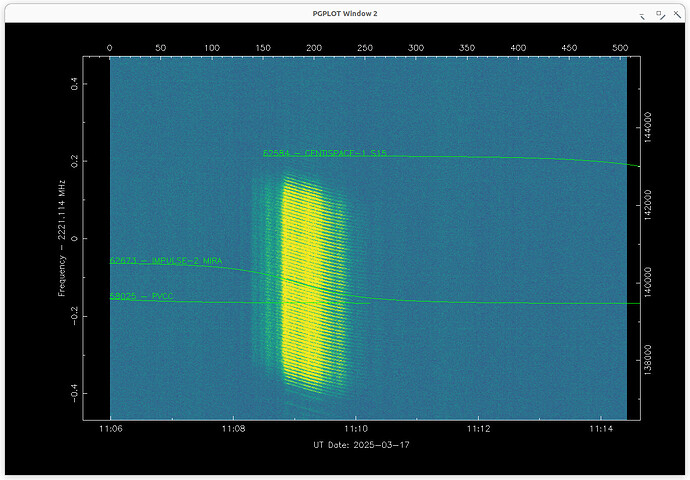Click the 11:12 time tick label
Image resolution: width=690 pixels, height=480 pixels.
tap(478, 429)
